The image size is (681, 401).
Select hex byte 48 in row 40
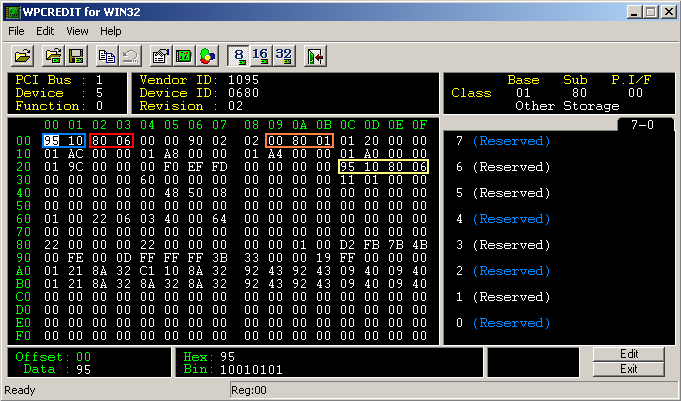[x=172, y=193]
